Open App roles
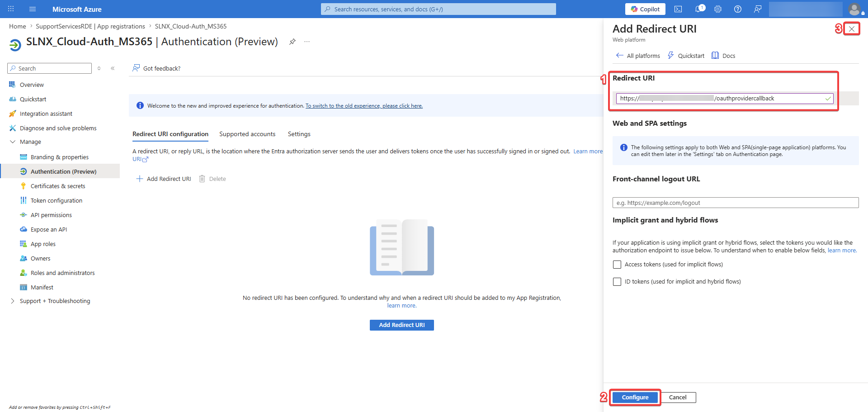 click(43, 244)
